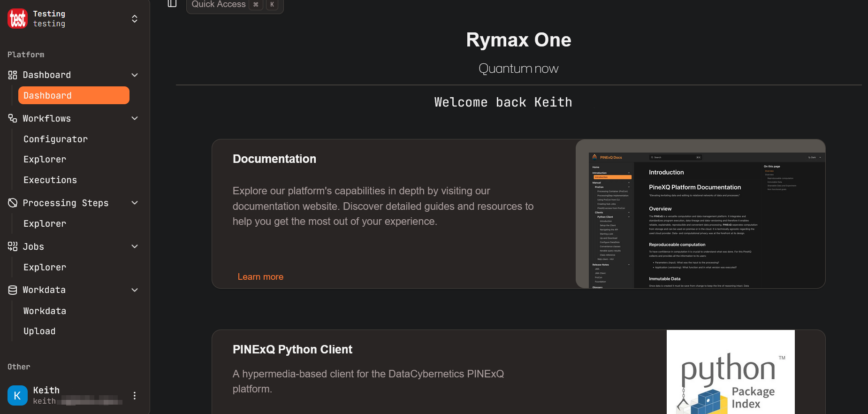Toggle the sidebar panel icon
Screen dimensions: 868x414
172,4
